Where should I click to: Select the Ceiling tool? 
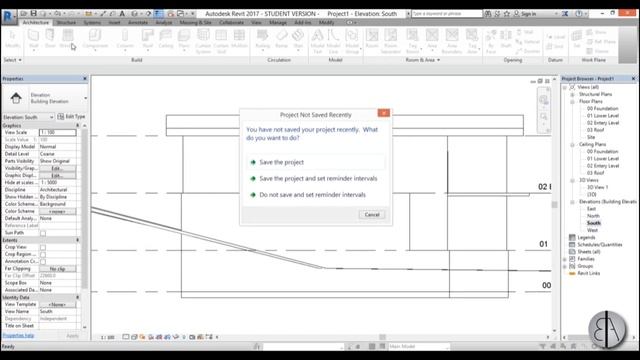tap(166, 39)
